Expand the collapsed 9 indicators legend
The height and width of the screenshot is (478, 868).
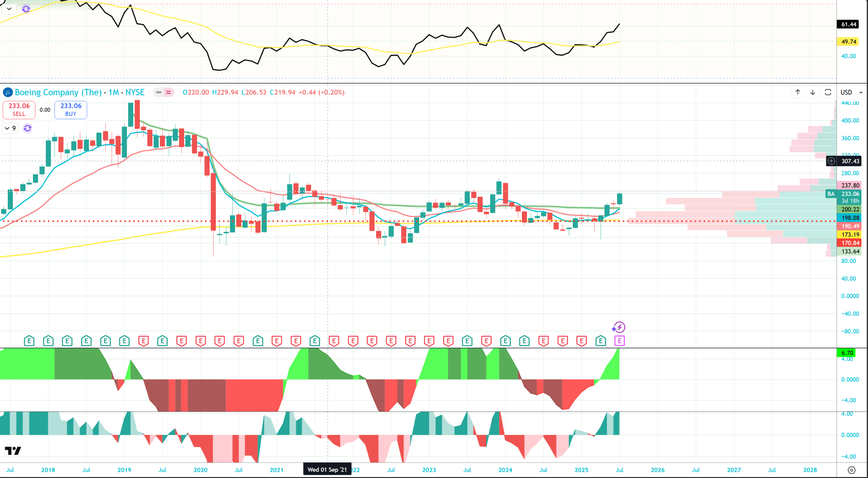point(10,128)
